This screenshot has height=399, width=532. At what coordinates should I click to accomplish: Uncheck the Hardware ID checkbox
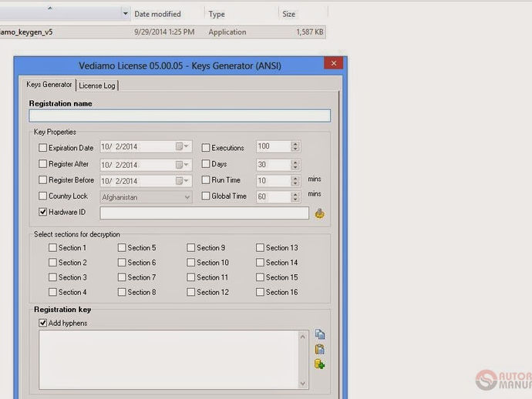click(x=42, y=212)
